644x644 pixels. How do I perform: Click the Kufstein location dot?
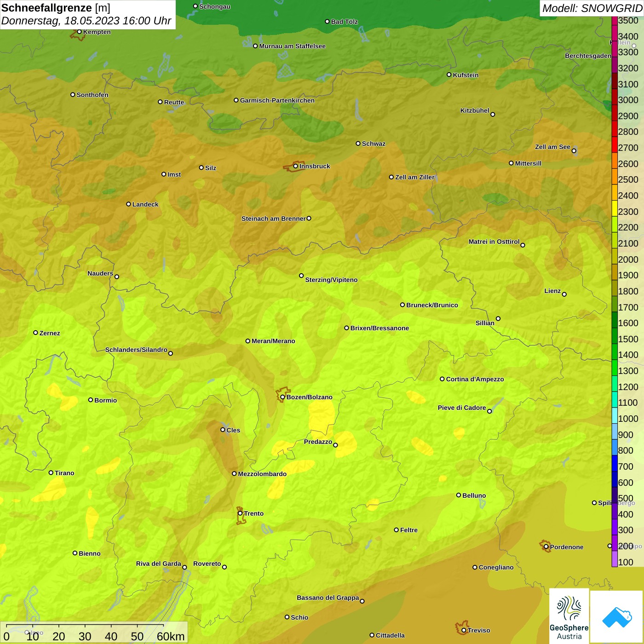tap(449, 75)
